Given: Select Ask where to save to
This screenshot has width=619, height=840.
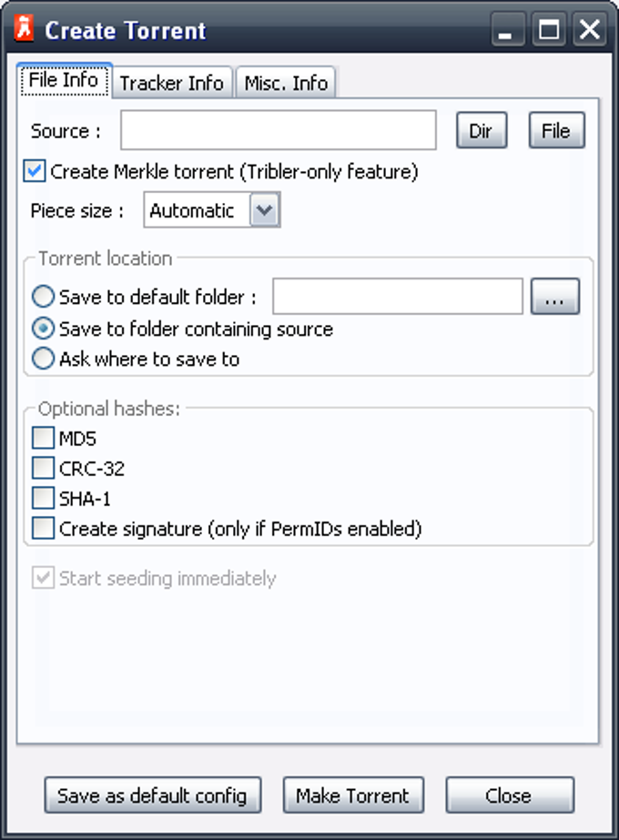Looking at the screenshot, I should coord(43,359).
